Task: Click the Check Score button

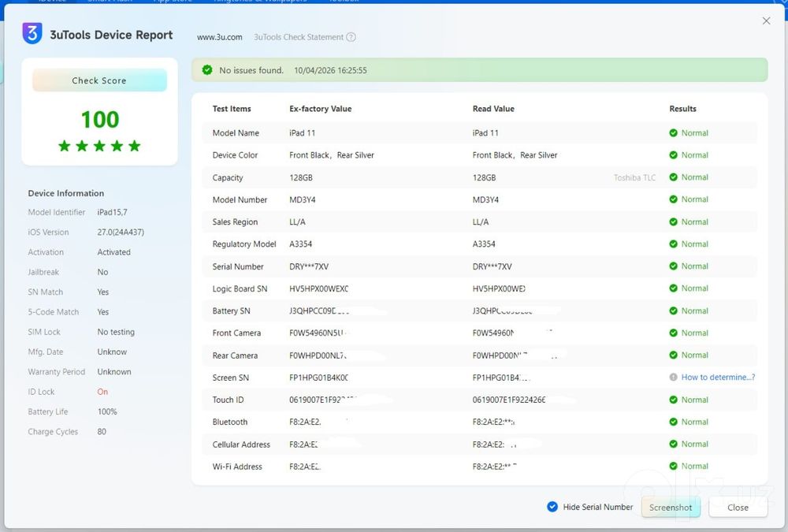Action: coord(99,80)
